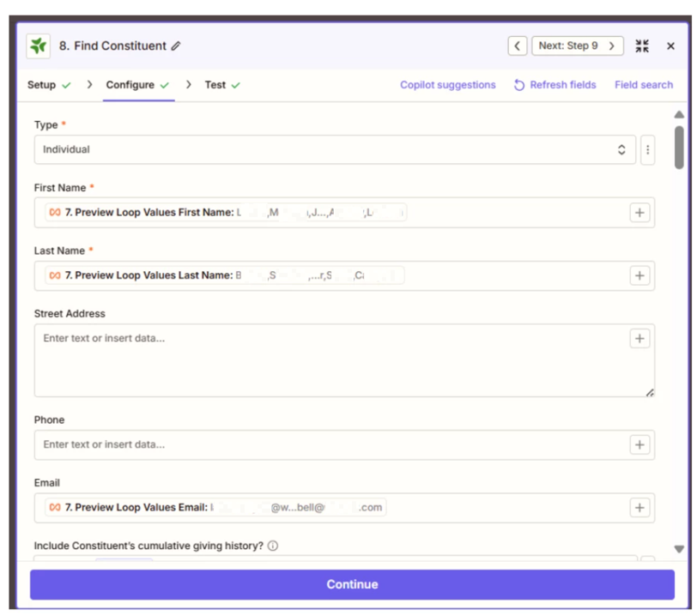Viewport: 697px width, 616px height.
Task: Click the pencil icon to rename step
Action: (x=176, y=46)
